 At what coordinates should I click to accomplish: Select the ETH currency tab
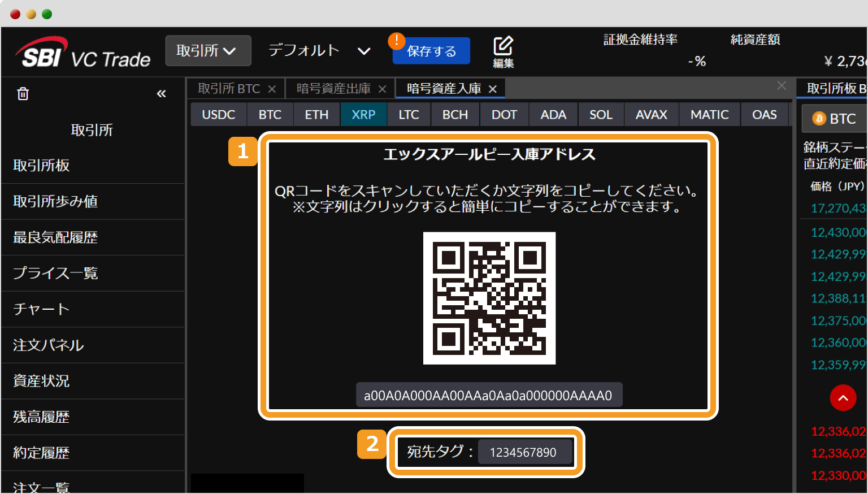[x=316, y=115]
